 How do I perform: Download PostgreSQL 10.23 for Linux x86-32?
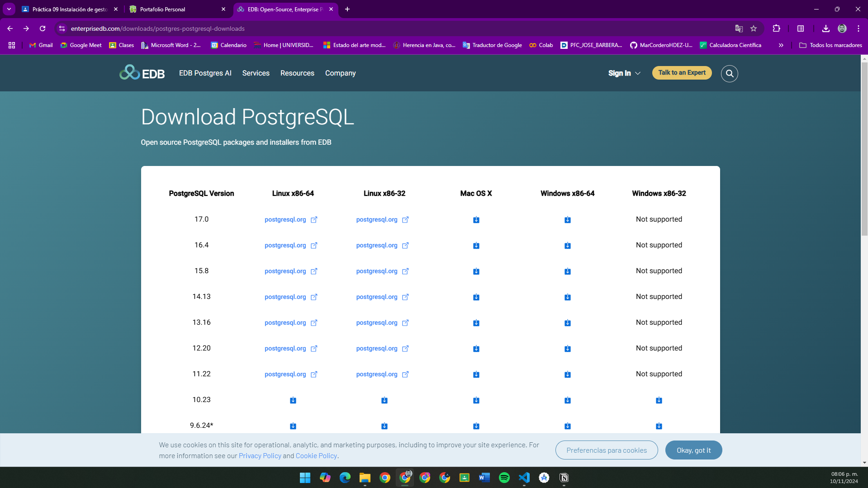tap(384, 400)
